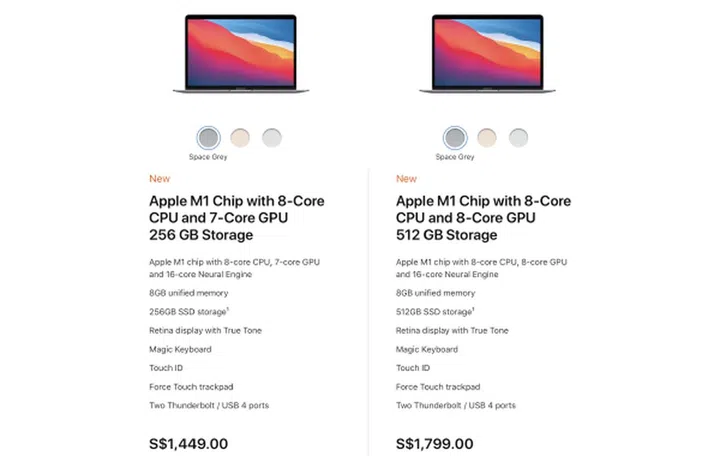Select Silver color for 256 GB model
The width and height of the screenshot is (720, 456).
[x=272, y=137]
